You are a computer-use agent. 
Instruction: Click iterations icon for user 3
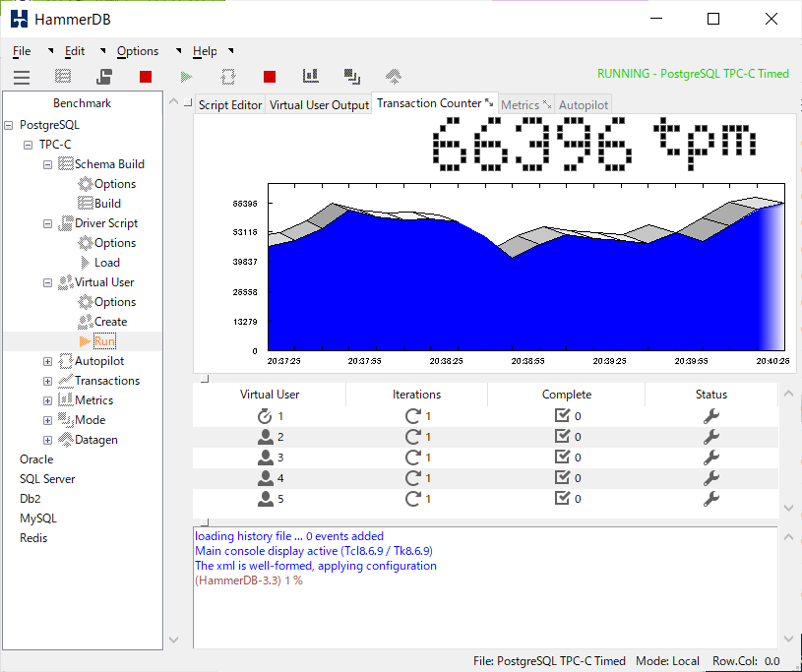click(412, 458)
